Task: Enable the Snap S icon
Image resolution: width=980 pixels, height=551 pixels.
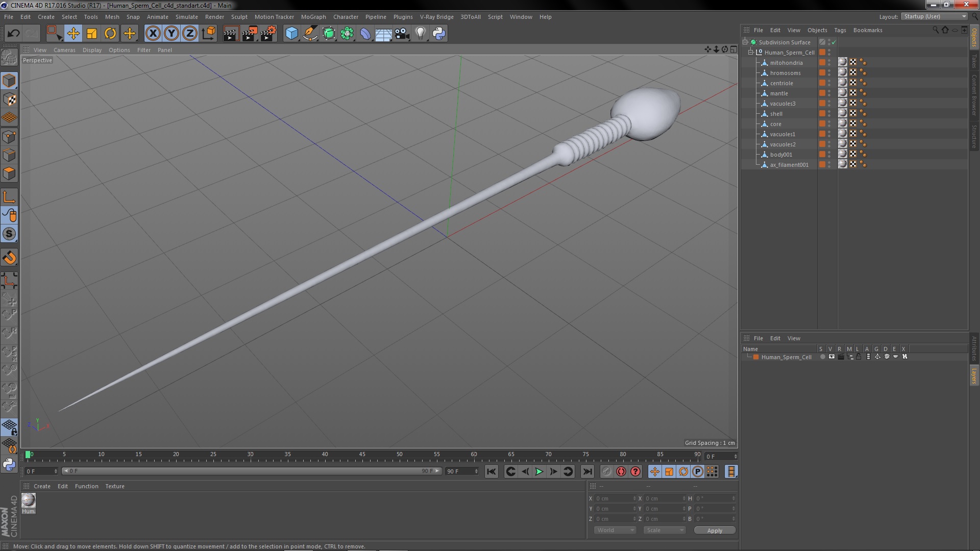Action: 9,234
